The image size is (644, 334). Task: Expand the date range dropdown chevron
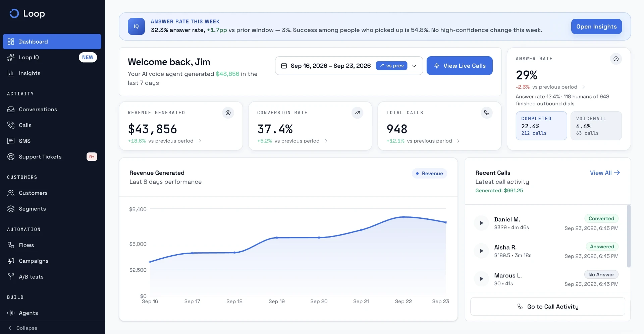coord(414,66)
